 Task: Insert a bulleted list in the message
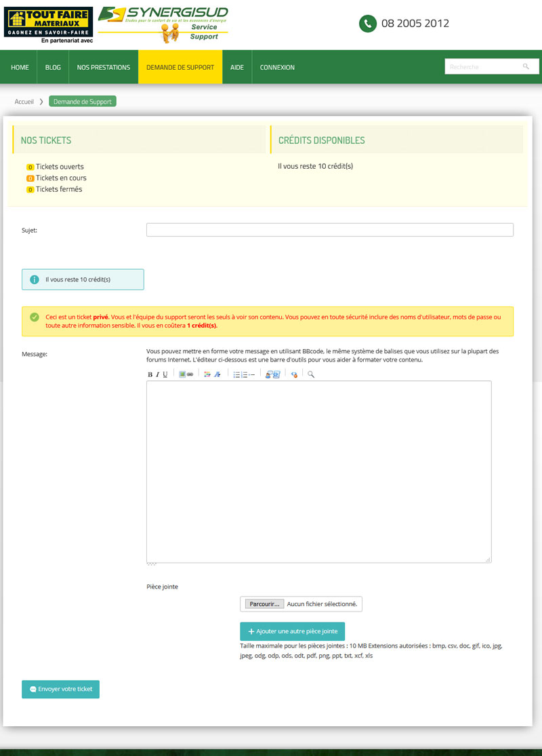pos(236,374)
